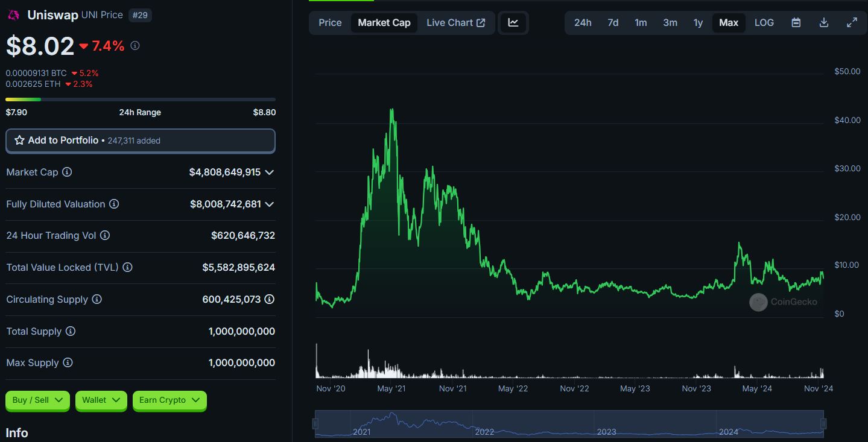
Task: Select the 24h time range
Action: 583,22
